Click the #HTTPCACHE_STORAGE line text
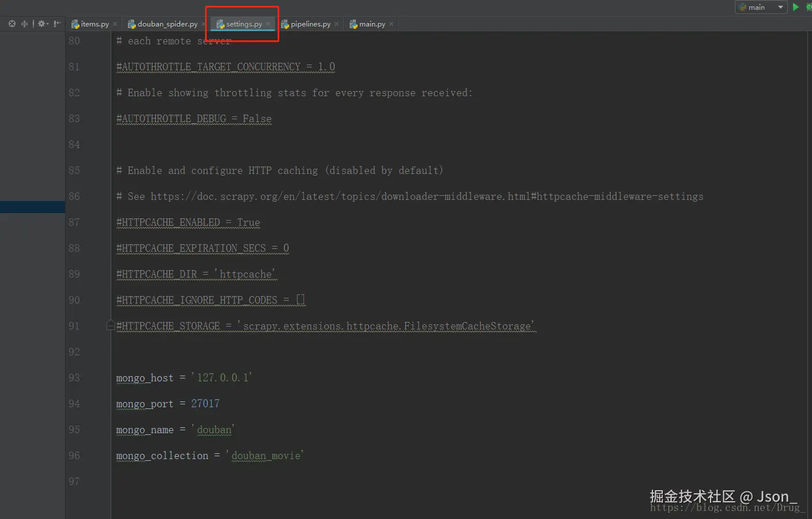812x519 pixels. coord(325,326)
